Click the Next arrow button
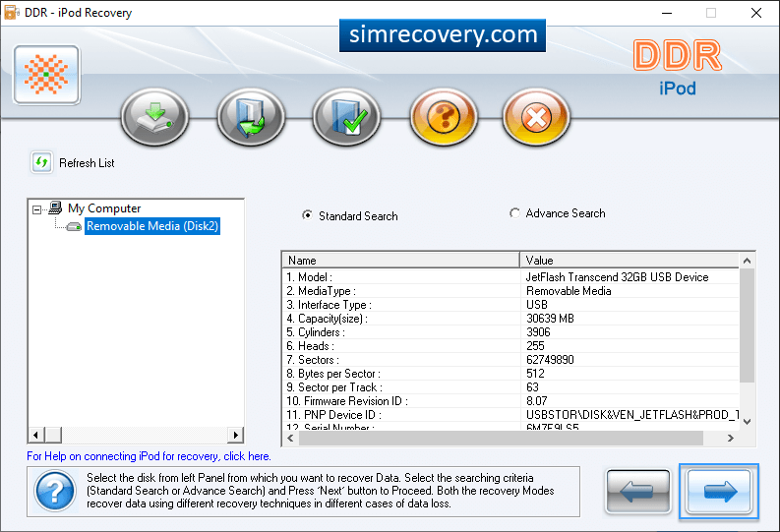This screenshot has height=532, width=780. click(719, 492)
